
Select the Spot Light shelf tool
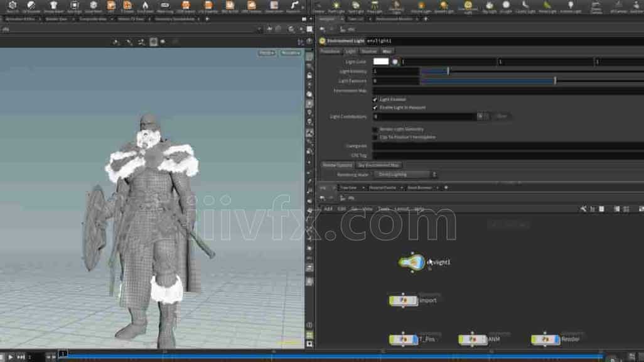coord(356,6)
